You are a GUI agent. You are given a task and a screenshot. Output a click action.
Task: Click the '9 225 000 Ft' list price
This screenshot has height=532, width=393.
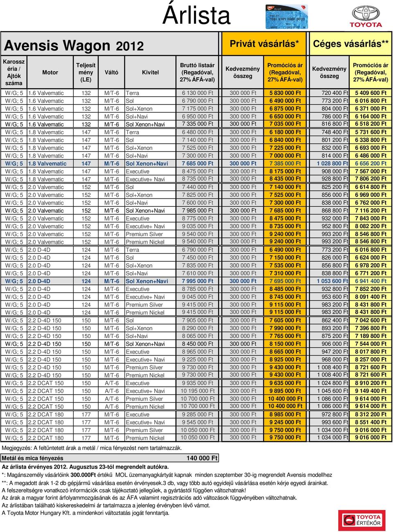tap(198, 359)
